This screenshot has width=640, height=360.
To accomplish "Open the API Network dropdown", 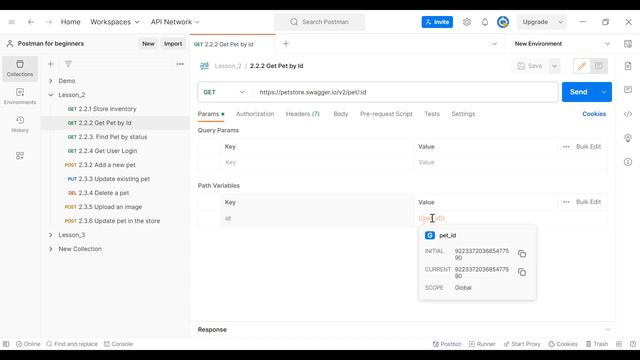I will coord(175,22).
